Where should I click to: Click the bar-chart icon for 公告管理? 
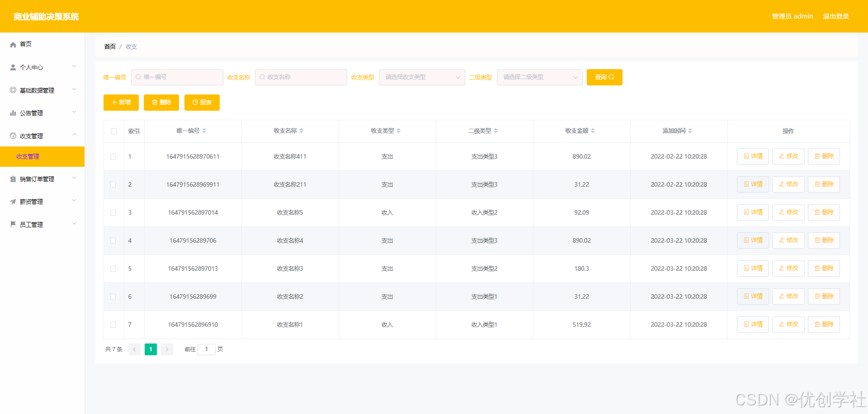(x=13, y=113)
